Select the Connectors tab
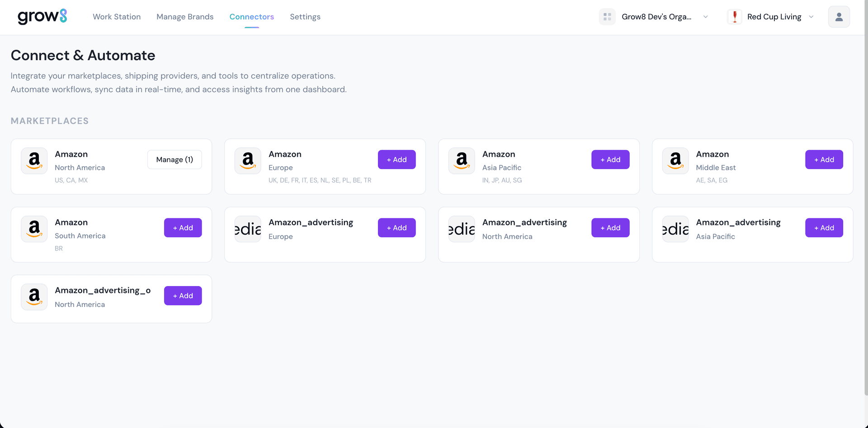This screenshot has height=428, width=868. (x=252, y=17)
